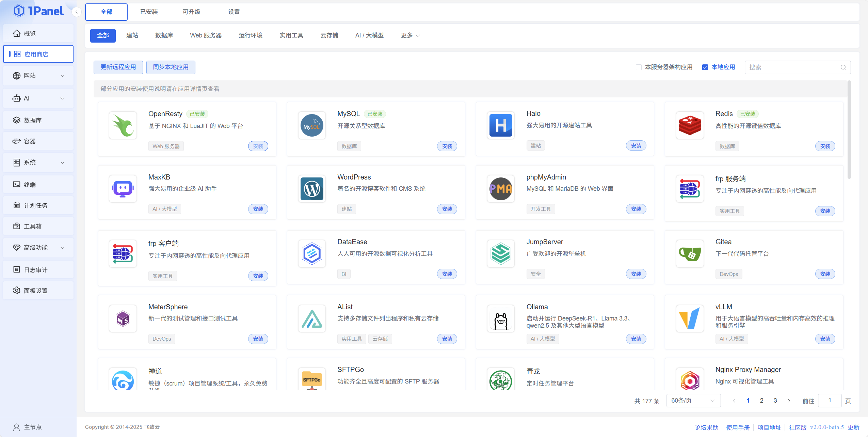Open the vLLM app icon

pos(690,318)
